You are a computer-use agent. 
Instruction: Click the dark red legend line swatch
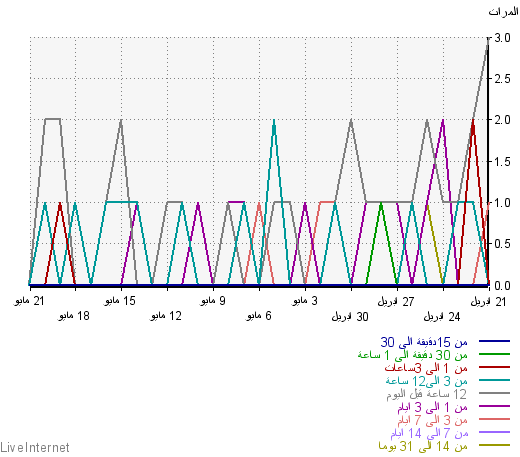[494, 367]
